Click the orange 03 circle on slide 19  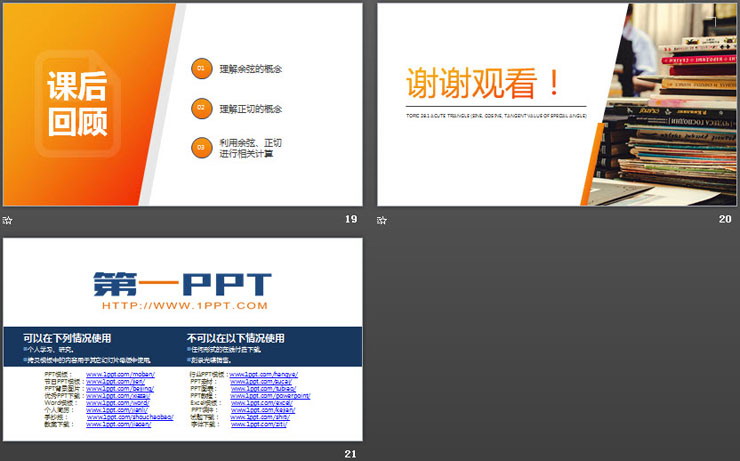coord(202,148)
